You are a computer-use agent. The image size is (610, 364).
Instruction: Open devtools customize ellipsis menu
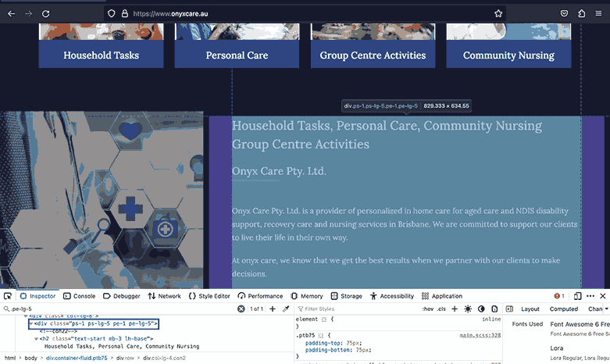coord(590,296)
